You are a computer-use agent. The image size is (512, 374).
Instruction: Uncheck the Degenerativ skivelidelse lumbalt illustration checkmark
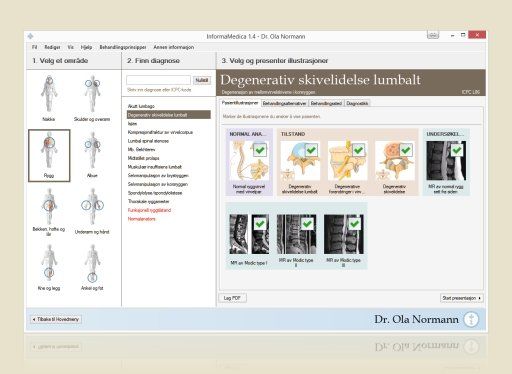point(311,150)
